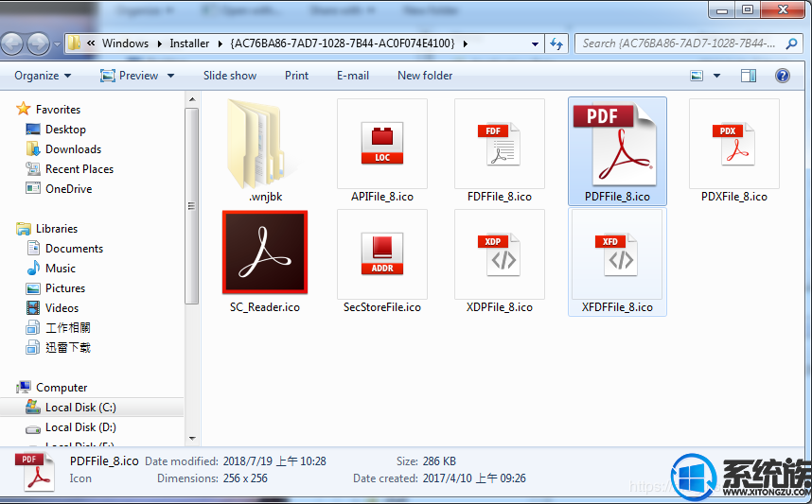The width and height of the screenshot is (812, 504).
Task: Click E-mail in toolbar
Action: pos(353,76)
